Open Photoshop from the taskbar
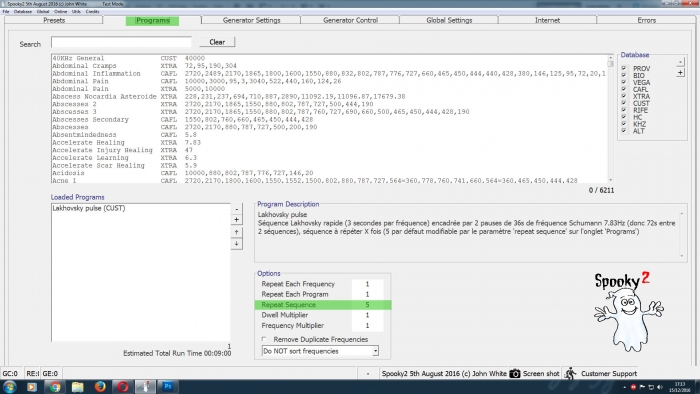The height and width of the screenshot is (394, 700). [x=168, y=387]
